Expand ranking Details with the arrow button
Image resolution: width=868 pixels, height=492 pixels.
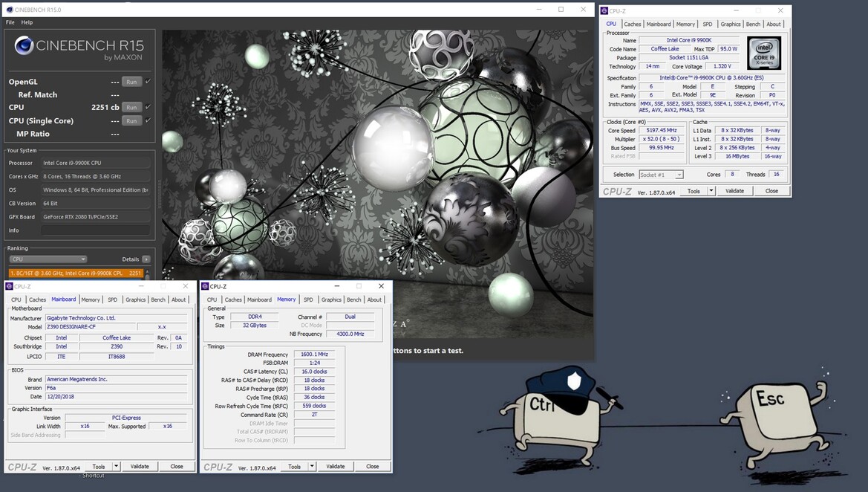pos(146,259)
